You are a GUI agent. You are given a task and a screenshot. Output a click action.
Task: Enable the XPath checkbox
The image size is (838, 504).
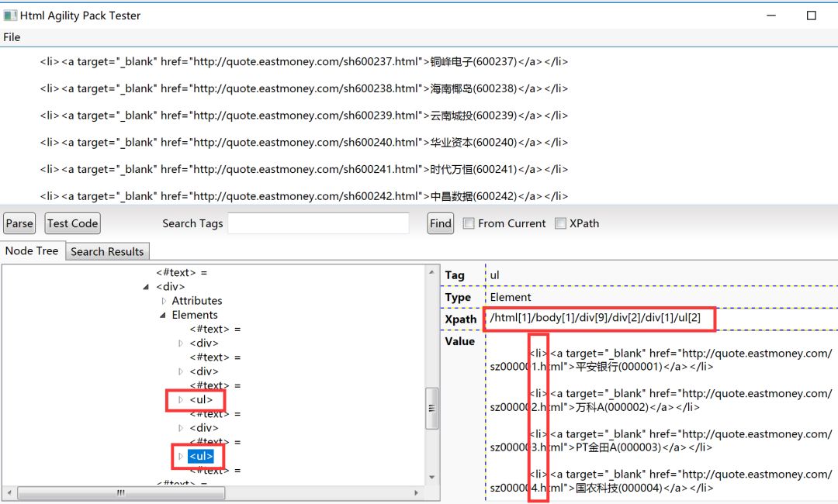[561, 223]
